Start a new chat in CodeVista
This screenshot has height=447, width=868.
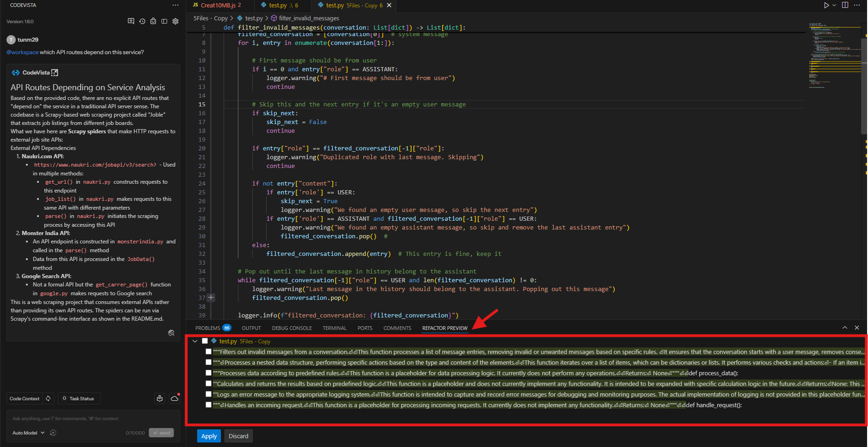[x=131, y=21]
